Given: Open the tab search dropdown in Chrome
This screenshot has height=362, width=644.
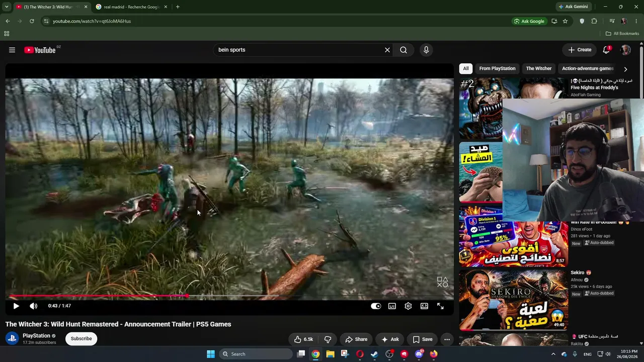Looking at the screenshot, I should (6, 7).
